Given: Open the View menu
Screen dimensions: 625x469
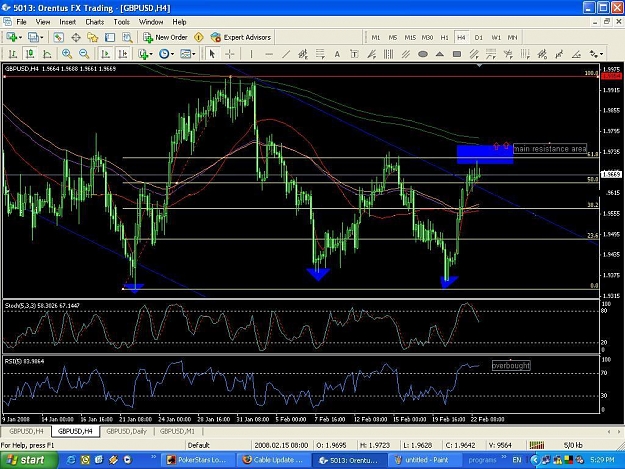Looking at the screenshot, I should (43, 22).
